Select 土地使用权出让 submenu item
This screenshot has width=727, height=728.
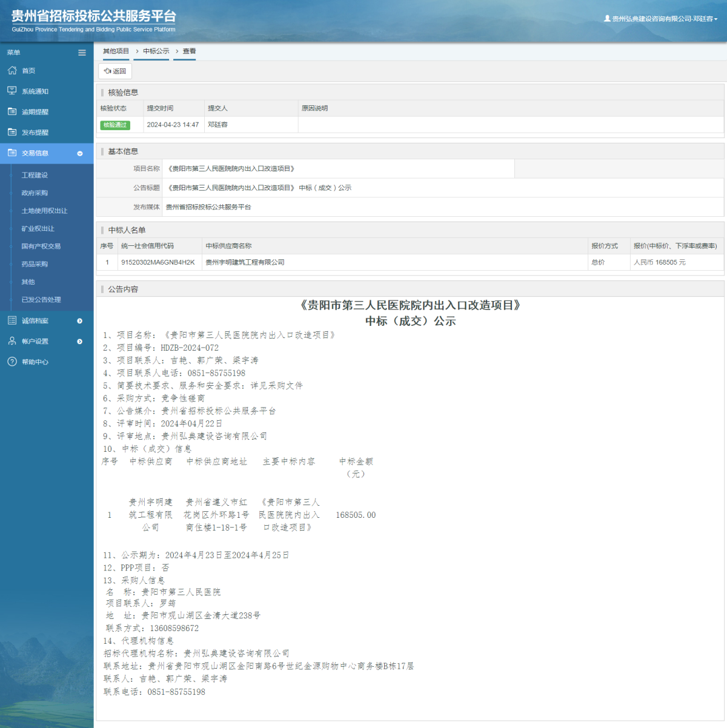tap(44, 211)
